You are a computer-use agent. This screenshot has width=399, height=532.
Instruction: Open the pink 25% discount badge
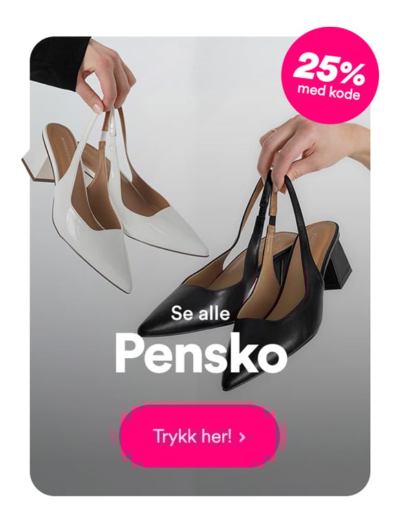[330, 76]
